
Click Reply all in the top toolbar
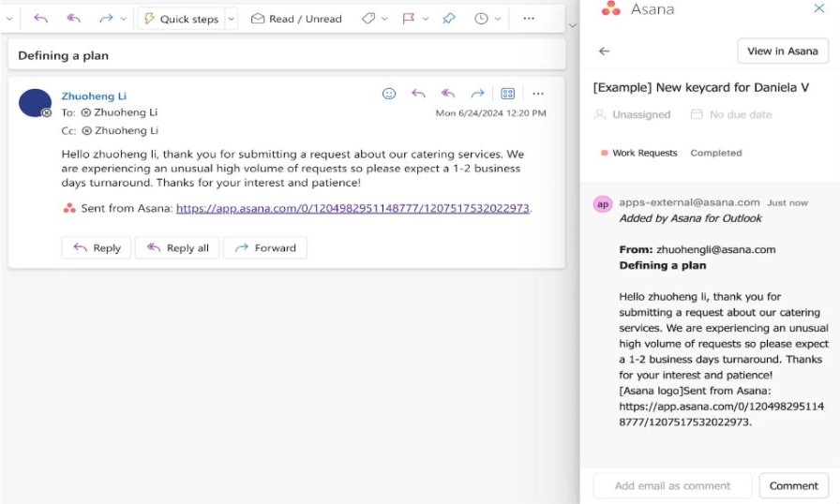tap(73, 19)
